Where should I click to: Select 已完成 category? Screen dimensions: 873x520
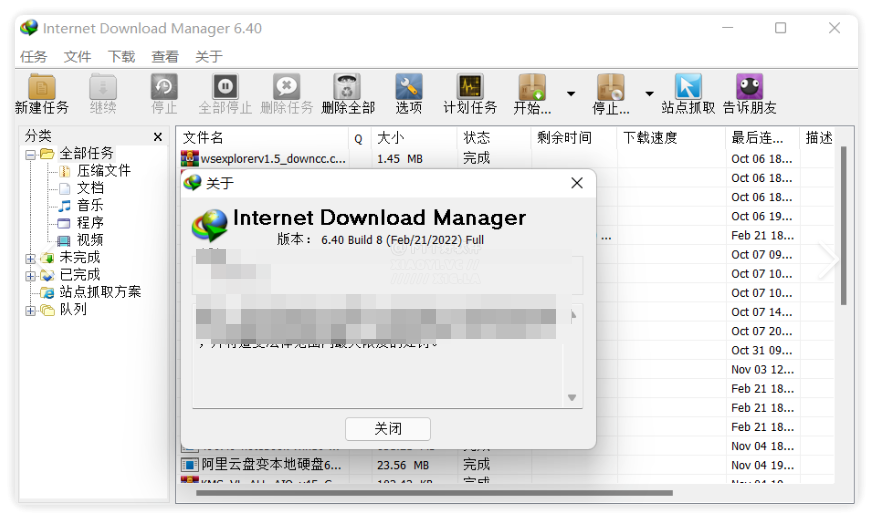pos(80,274)
